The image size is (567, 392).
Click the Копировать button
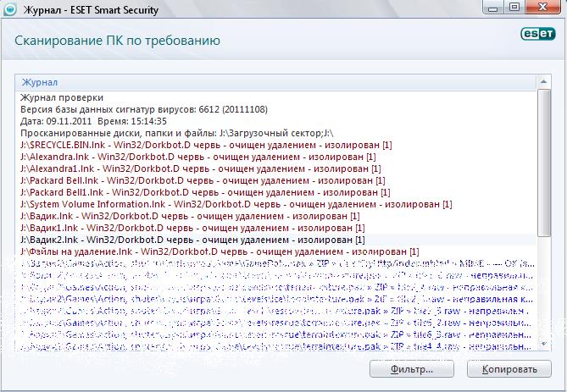click(x=509, y=369)
